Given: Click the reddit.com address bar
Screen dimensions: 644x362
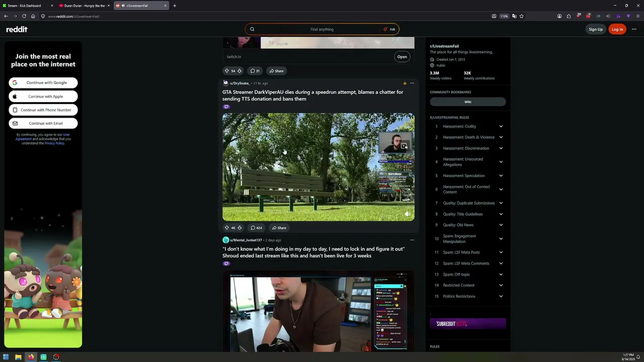Looking at the screenshot, I should 264,16.
